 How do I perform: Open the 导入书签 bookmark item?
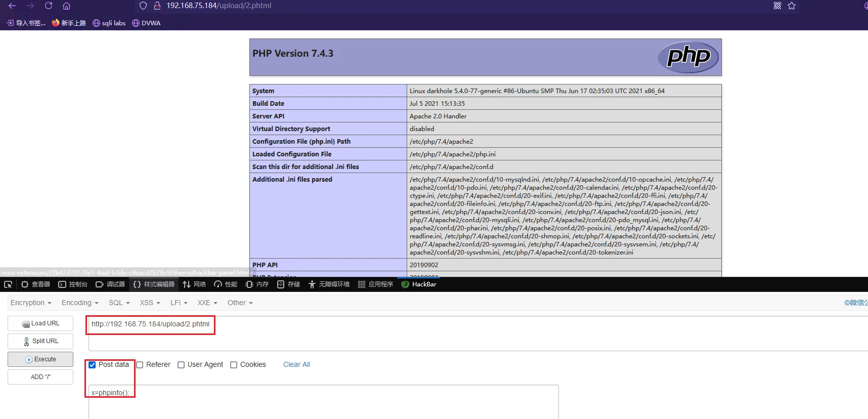(x=26, y=23)
